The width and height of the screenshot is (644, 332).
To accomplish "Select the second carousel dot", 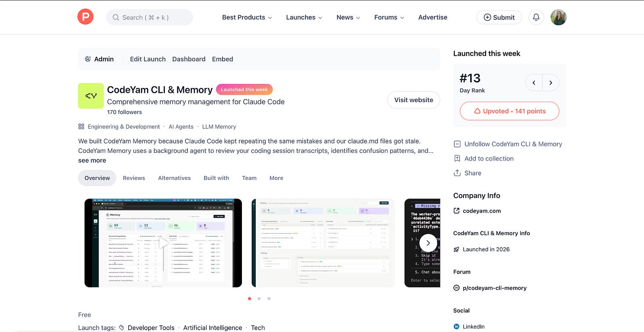I will (x=259, y=299).
